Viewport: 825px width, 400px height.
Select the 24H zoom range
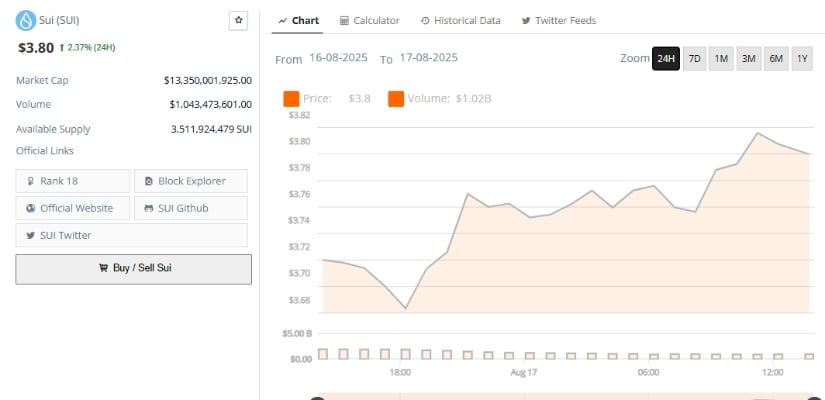click(666, 58)
